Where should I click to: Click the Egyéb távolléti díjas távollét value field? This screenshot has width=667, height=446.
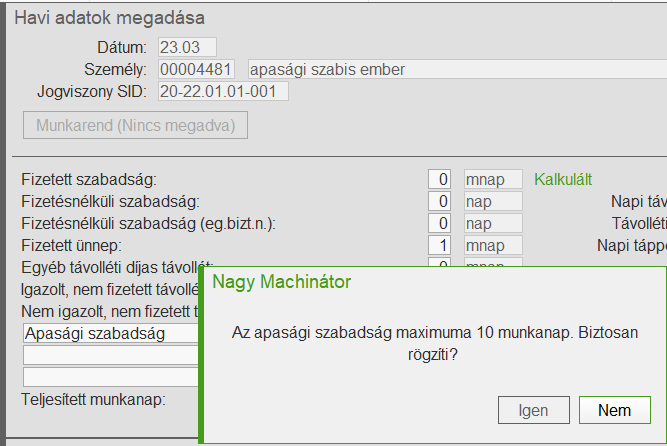click(439, 265)
